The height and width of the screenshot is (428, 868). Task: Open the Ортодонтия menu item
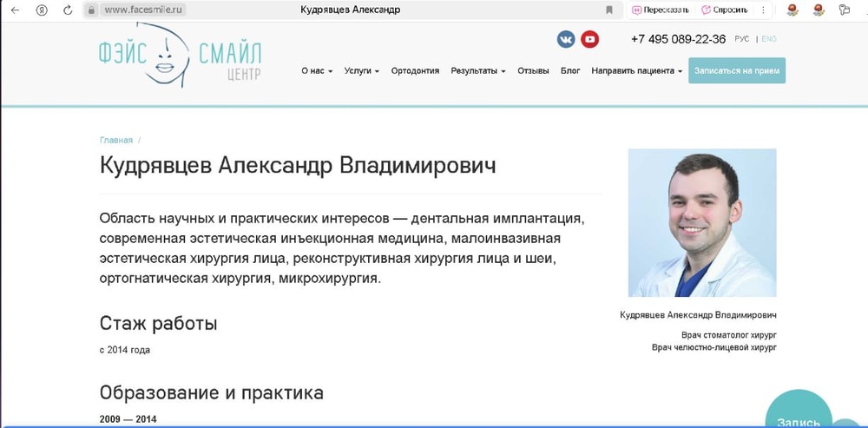[415, 71]
